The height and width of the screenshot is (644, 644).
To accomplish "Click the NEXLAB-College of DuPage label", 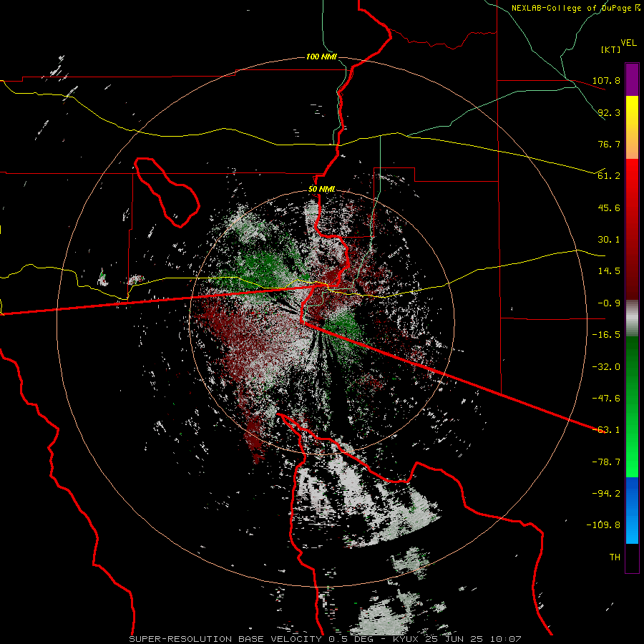I will pyautogui.click(x=571, y=8).
